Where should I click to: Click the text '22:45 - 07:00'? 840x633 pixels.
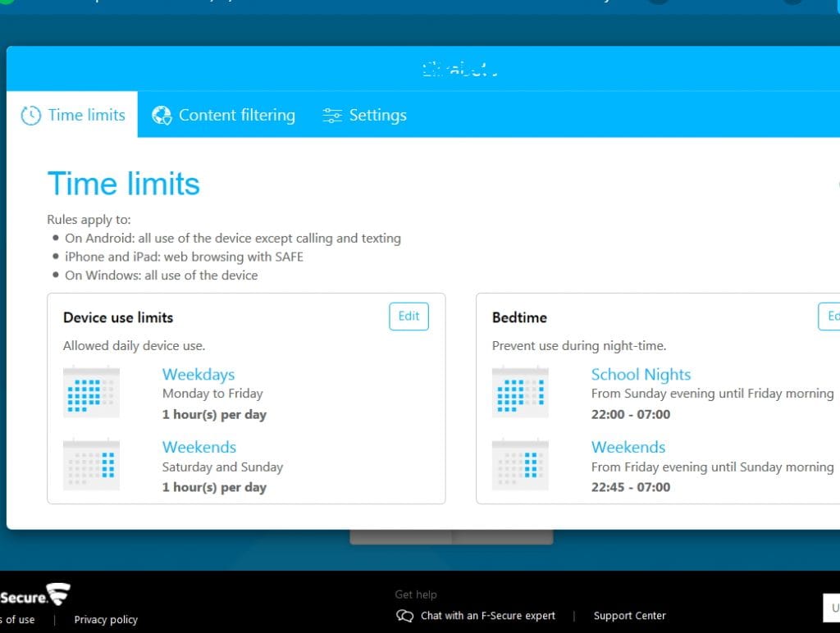click(x=631, y=487)
